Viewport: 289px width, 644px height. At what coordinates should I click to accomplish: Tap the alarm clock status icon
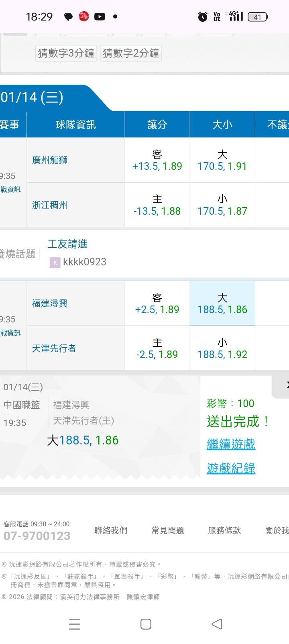point(203,17)
